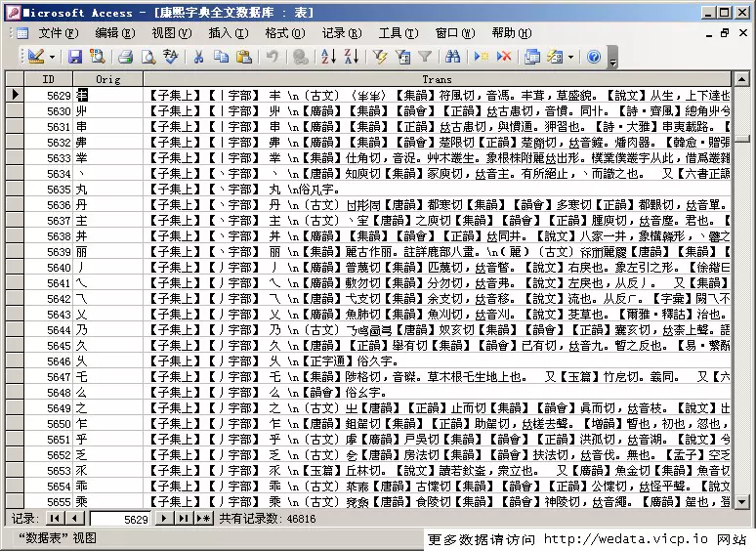Copy selection using Copy icon
Viewport: 756px width, 551px height.
(221, 57)
